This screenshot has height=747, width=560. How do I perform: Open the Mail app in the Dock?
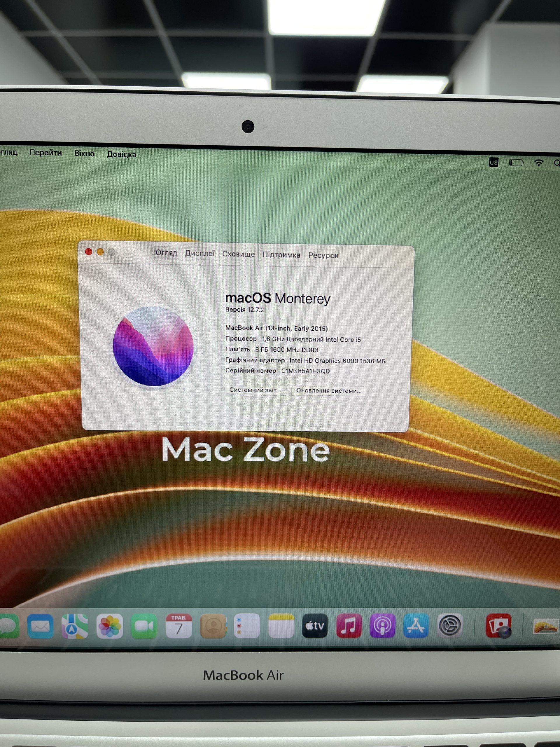[x=40, y=626]
